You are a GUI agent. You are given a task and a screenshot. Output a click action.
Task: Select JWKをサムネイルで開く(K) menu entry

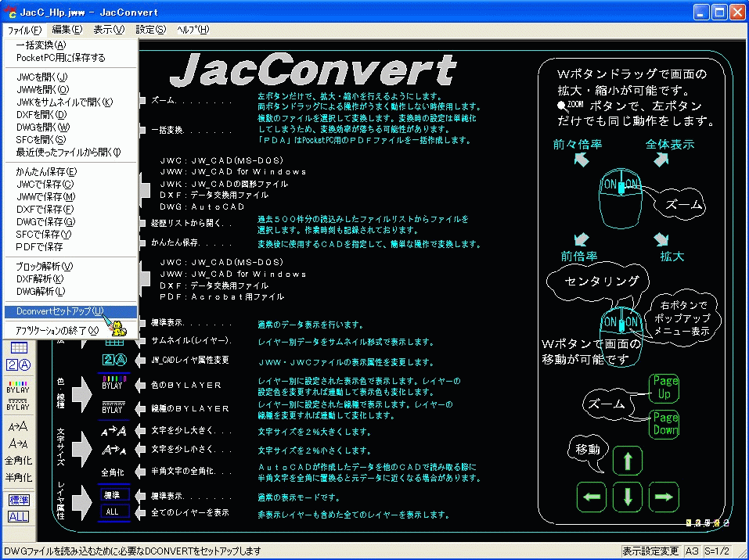(x=70, y=102)
